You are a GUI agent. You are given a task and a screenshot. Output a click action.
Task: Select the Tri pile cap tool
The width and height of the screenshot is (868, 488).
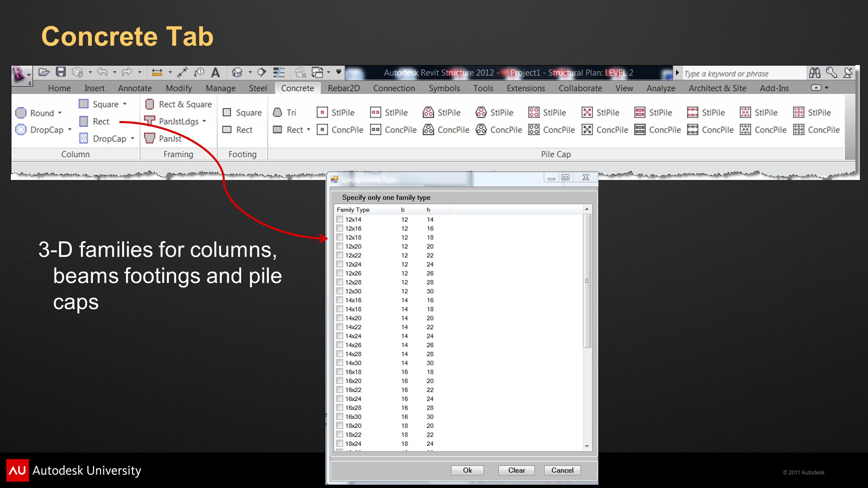(284, 113)
